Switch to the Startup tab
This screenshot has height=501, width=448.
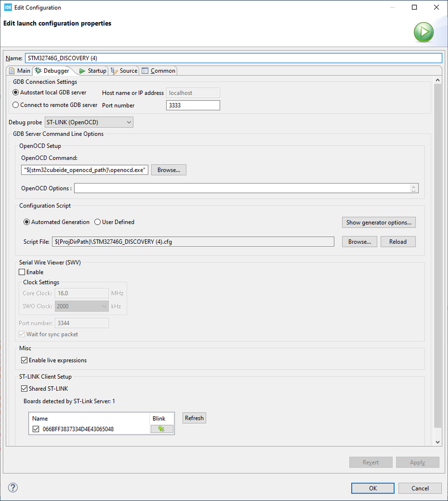point(93,71)
